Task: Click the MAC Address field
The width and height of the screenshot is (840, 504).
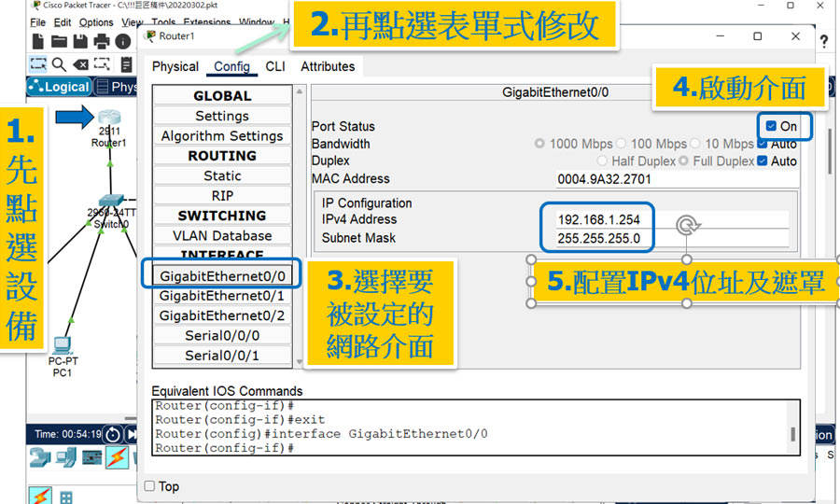Action: click(x=676, y=179)
